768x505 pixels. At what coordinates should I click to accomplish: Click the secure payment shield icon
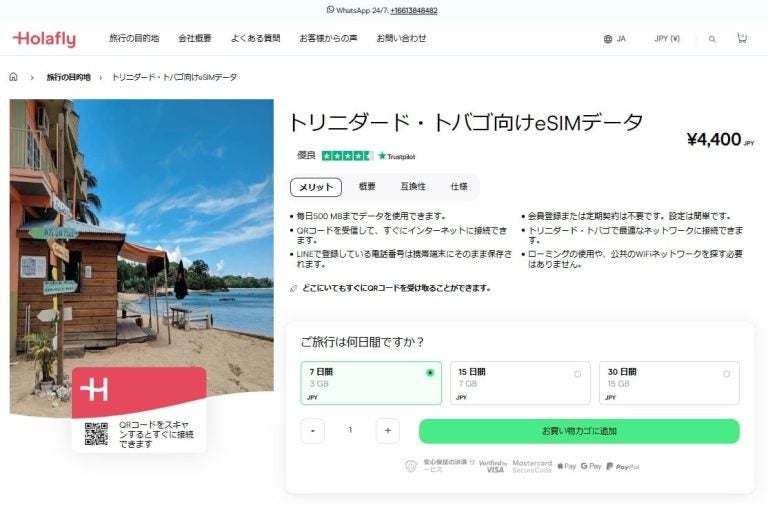[x=411, y=466]
